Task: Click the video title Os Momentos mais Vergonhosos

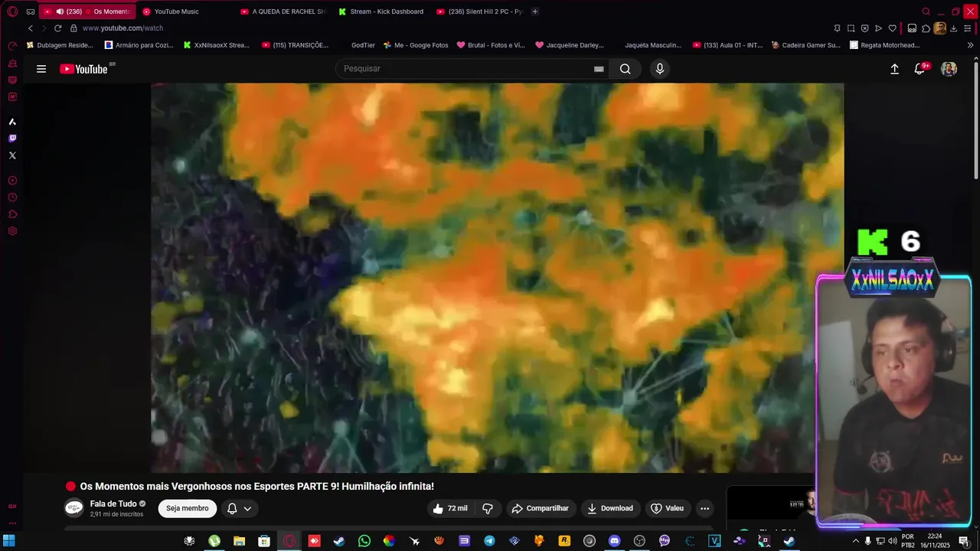Action: (x=257, y=486)
